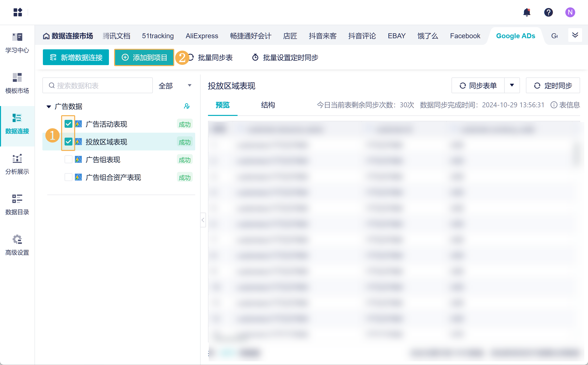Image resolution: width=588 pixels, height=365 pixels.
Task: Switch to the Facebook connector tab
Action: 465,36
